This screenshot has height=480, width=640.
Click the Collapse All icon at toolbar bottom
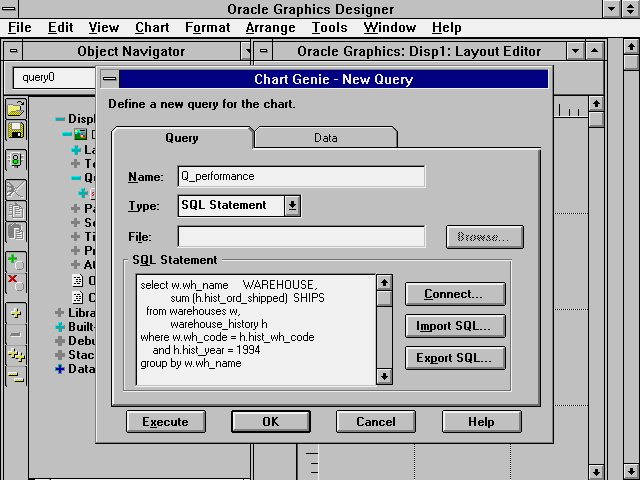pos(15,374)
